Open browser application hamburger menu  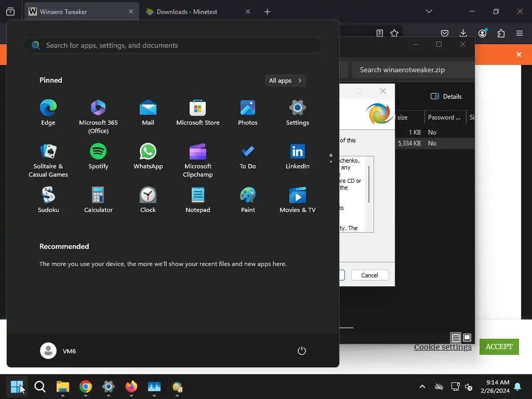click(x=520, y=33)
